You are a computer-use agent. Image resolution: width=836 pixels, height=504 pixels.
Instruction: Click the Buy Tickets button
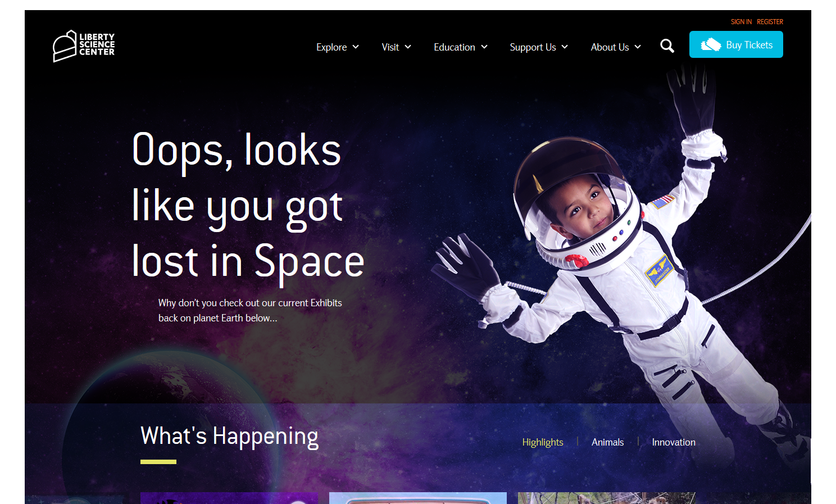[736, 45]
